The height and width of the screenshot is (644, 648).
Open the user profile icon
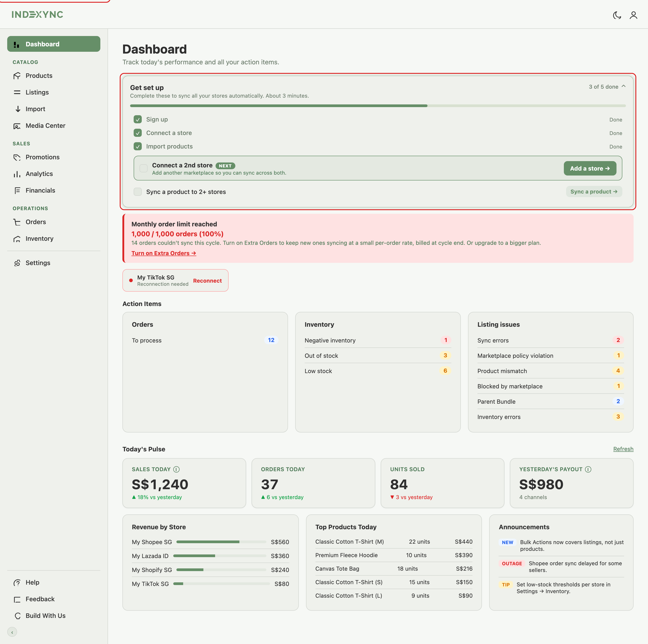coord(633,15)
